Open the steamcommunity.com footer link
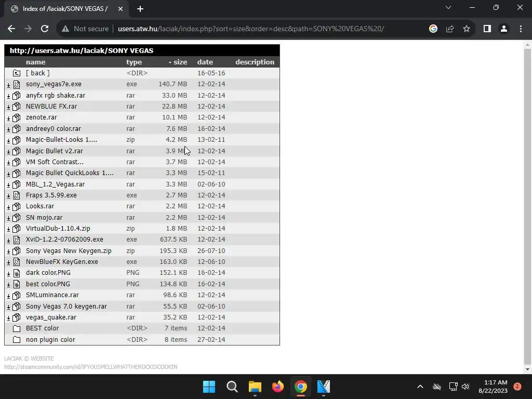Screen dimensions: 532x399 (x=90, y=367)
